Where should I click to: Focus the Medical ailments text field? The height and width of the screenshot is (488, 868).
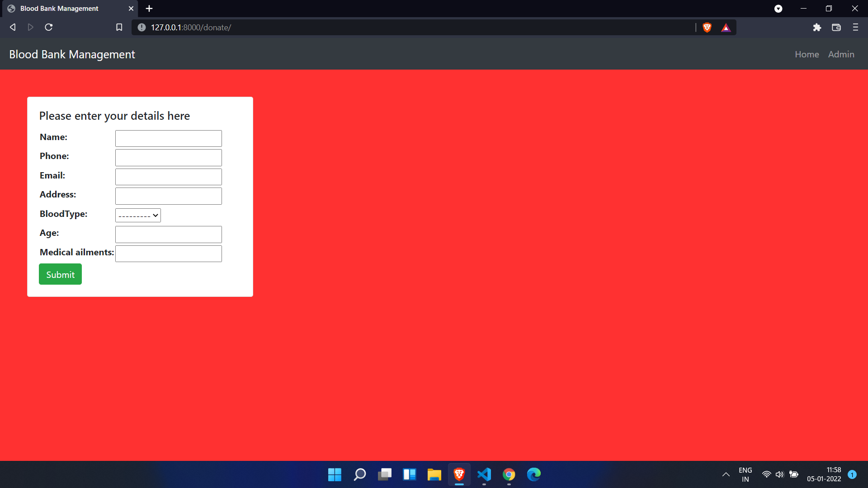coord(168,254)
